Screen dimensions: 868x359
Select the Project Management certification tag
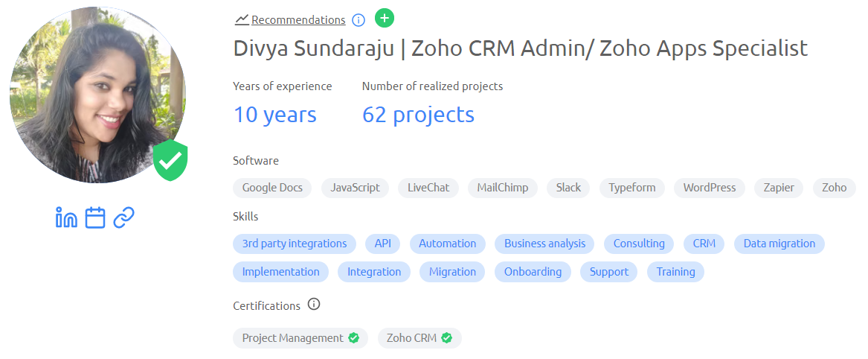pyautogui.click(x=300, y=338)
